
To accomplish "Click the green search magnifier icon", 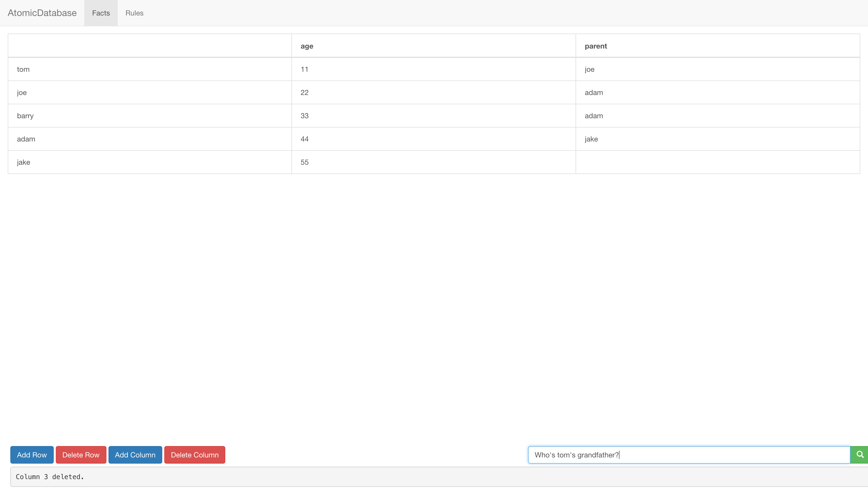I will pos(859,455).
